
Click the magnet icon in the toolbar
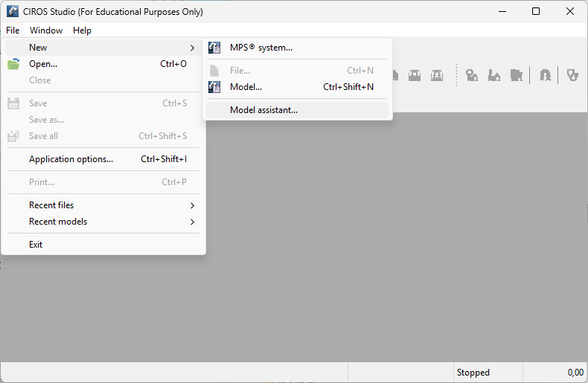pos(546,75)
